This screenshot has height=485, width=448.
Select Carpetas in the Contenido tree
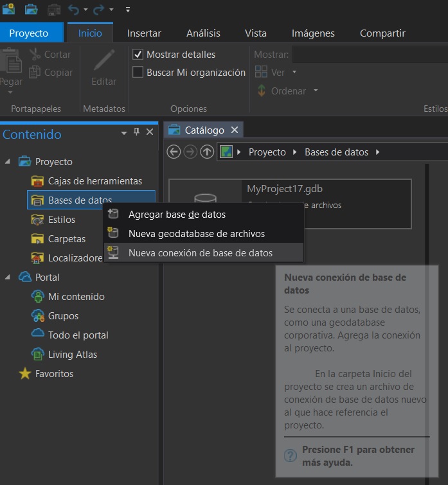pos(58,239)
